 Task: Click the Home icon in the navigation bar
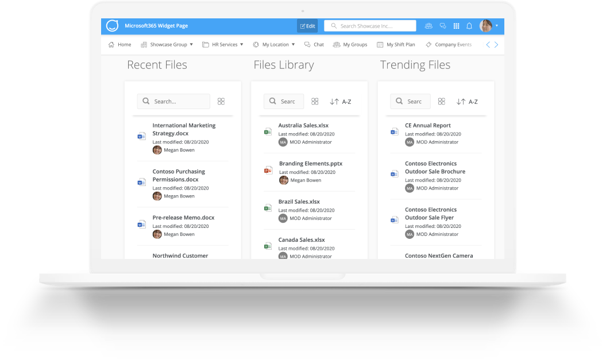click(x=111, y=44)
